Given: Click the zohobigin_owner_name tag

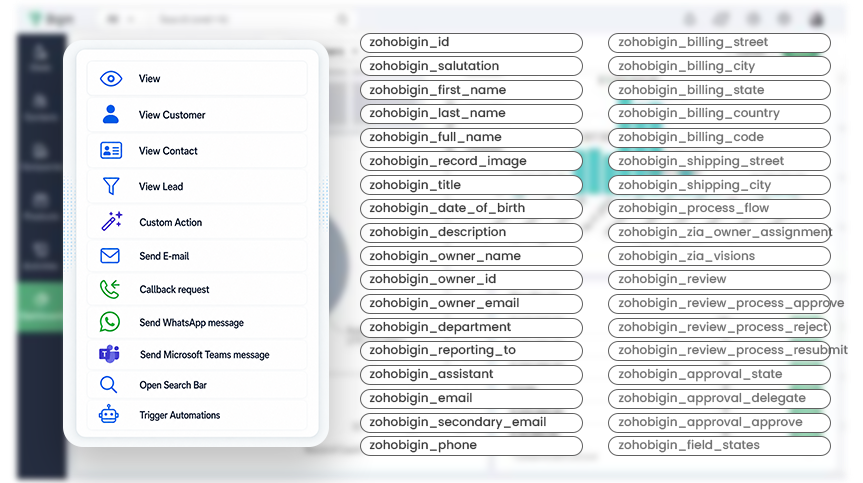Looking at the screenshot, I should coord(471,256).
